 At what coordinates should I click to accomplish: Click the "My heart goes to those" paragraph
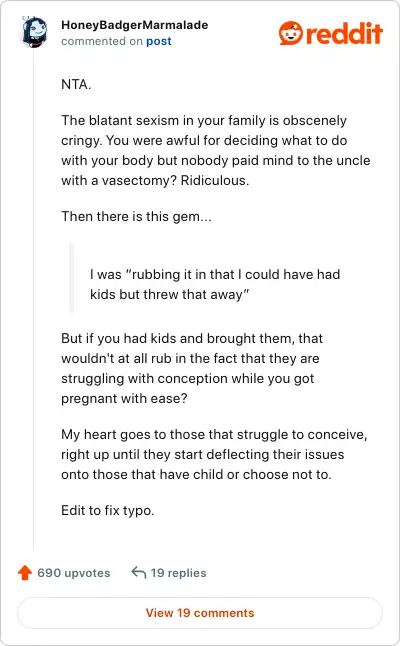[x=214, y=454]
